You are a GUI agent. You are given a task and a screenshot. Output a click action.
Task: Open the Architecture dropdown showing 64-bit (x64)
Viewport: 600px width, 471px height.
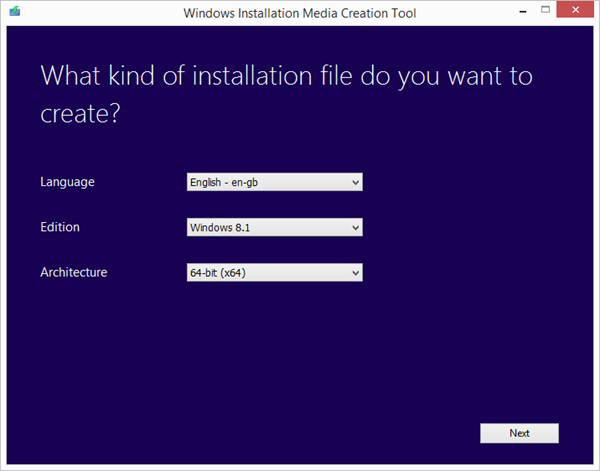coord(275,272)
